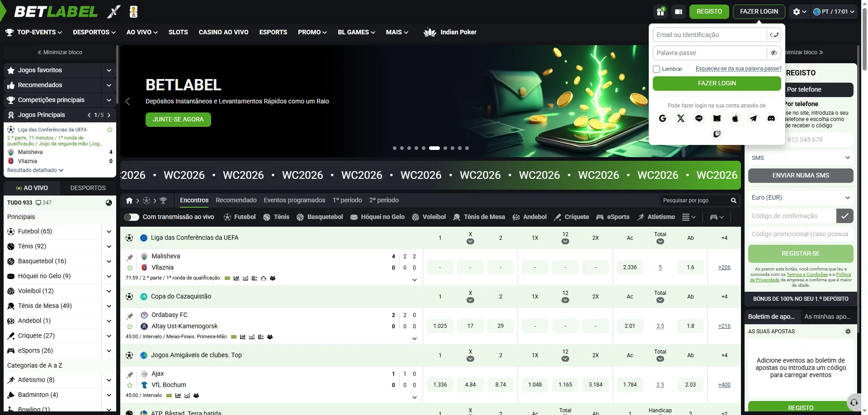Open the bet slip ticket icon in header
868x415 pixels.
click(x=679, y=12)
